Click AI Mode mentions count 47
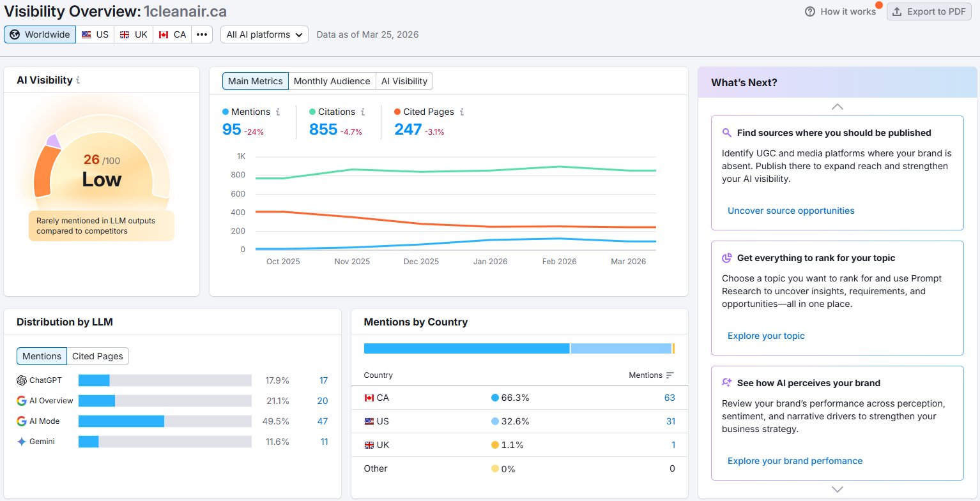This screenshot has height=501, width=980. click(323, 421)
